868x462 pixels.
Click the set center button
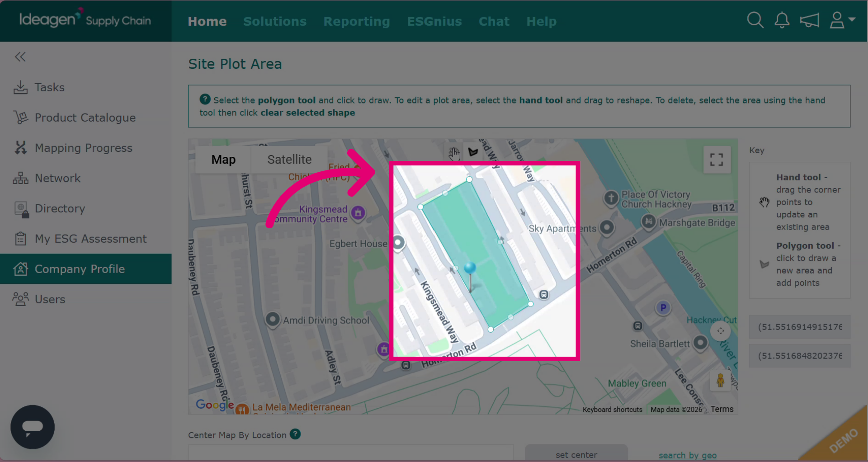pos(576,454)
